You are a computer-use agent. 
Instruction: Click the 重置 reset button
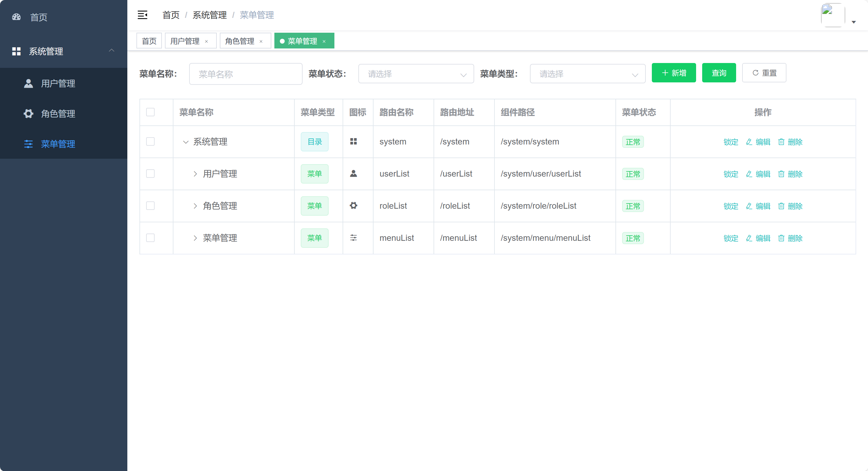coord(764,73)
